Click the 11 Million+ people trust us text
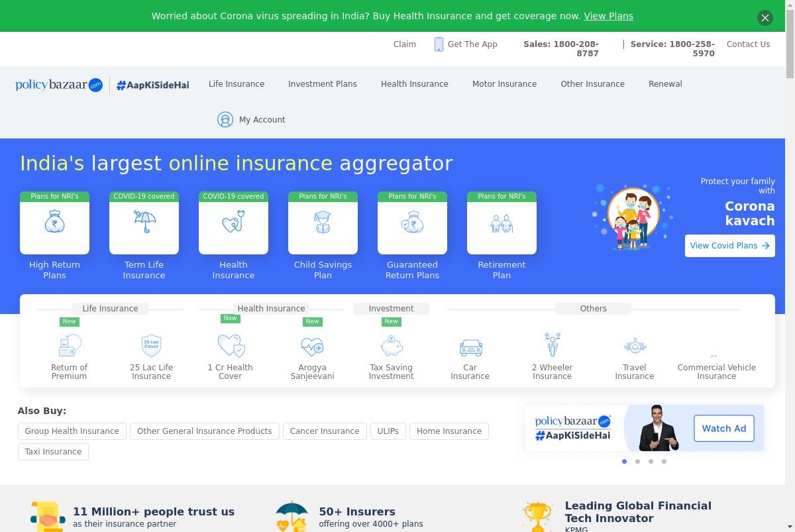Image resolution: width=795 pixels, height=532 pixels. [x=154, y=512]
